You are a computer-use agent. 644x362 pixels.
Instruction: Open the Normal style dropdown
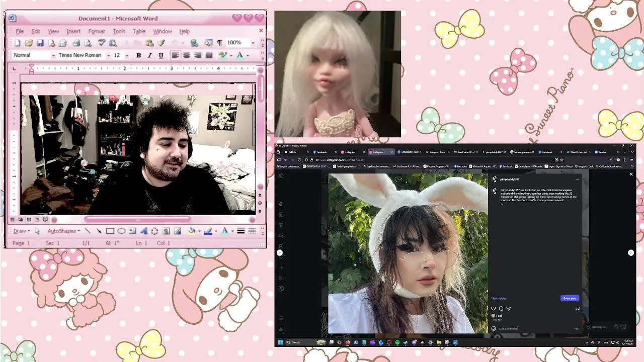click(x=53, y=55)
